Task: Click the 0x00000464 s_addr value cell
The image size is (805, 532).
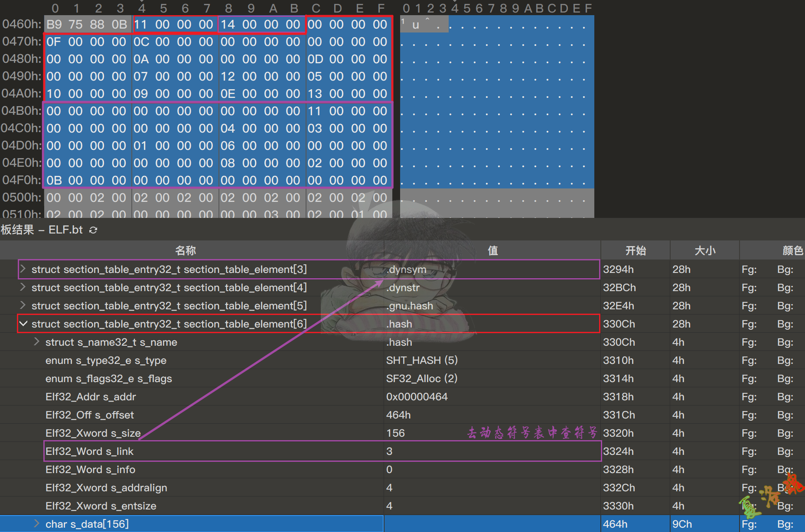Action: point(417,397)
